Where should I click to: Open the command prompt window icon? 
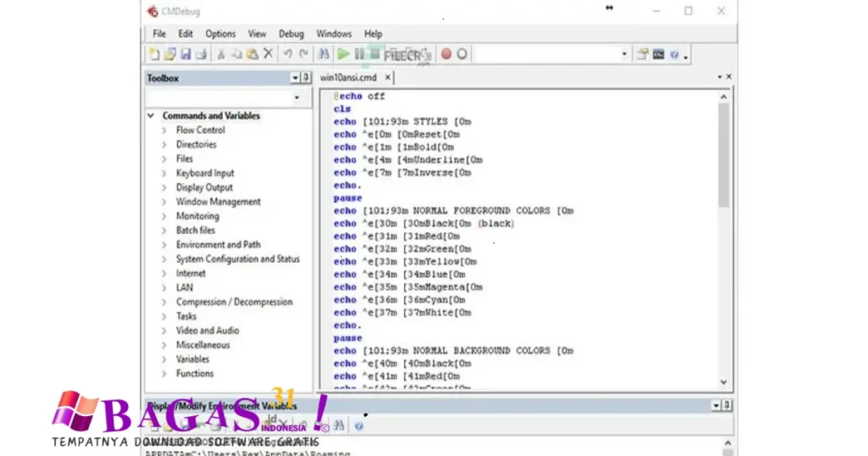coord(658,54)
